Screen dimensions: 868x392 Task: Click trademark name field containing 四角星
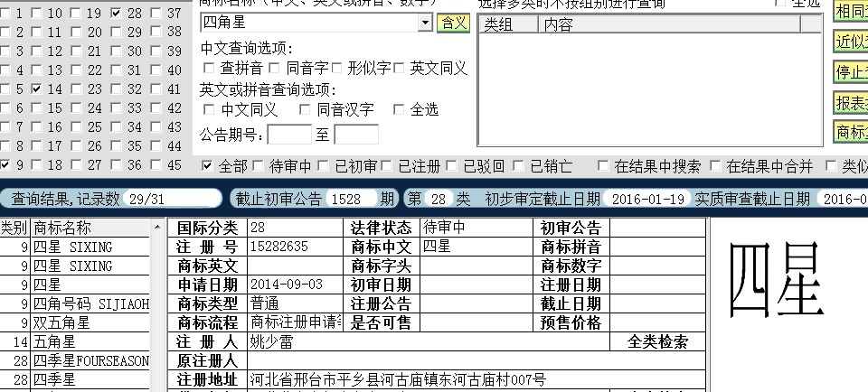pos(310,23)
